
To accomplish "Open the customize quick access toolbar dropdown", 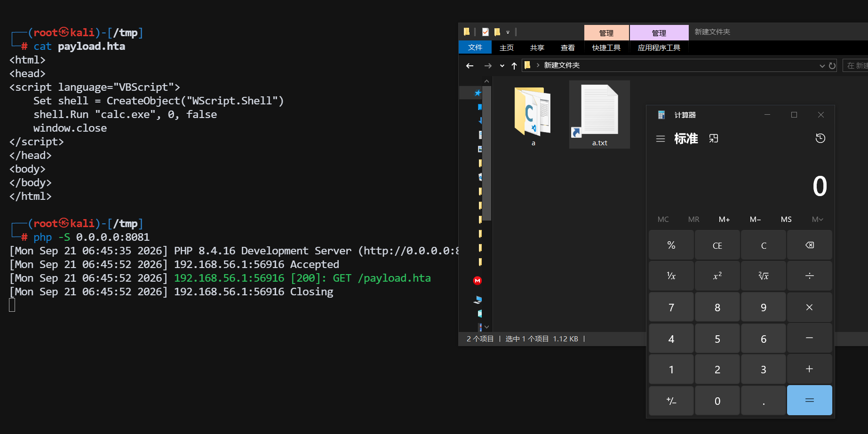I will click(x=508, y=32).
